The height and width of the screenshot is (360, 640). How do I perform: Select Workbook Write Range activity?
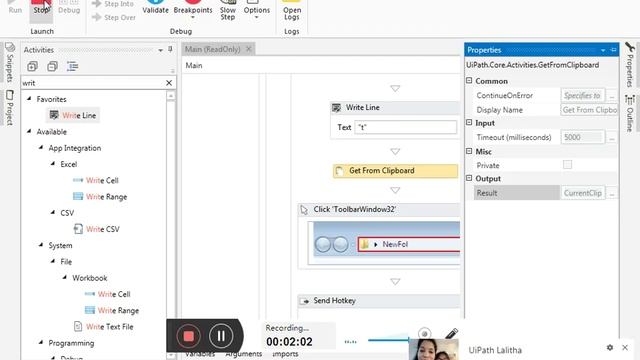[112, 311]
